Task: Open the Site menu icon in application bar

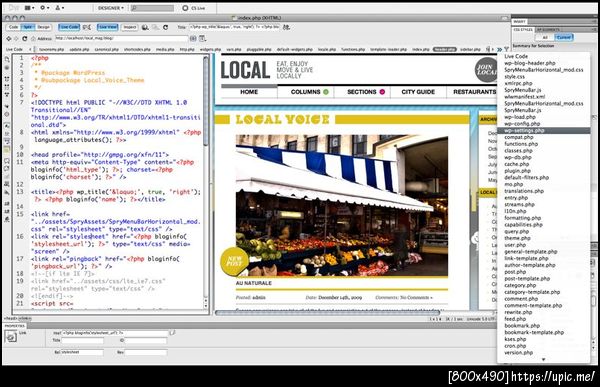Action: [59, 8]
